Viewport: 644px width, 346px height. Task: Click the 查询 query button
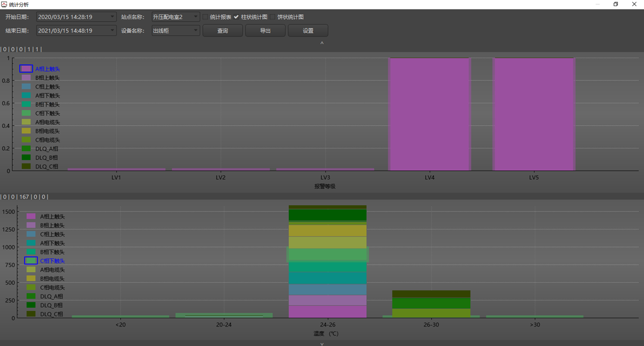tap(222, 30)
